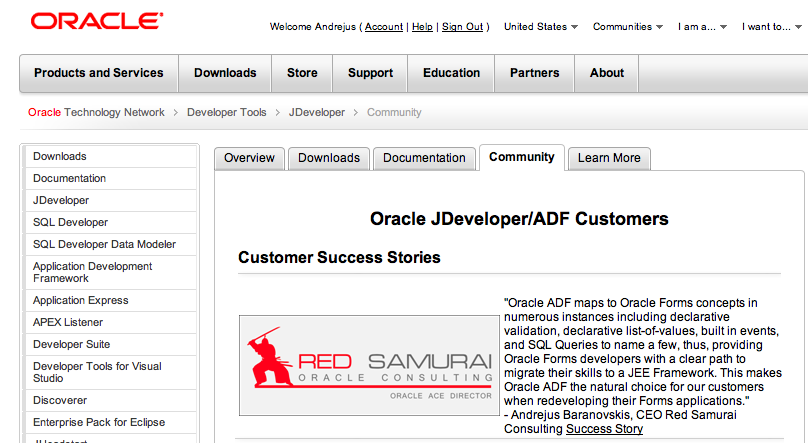Open Application Development Framework sidebar link

click(110, 272)
